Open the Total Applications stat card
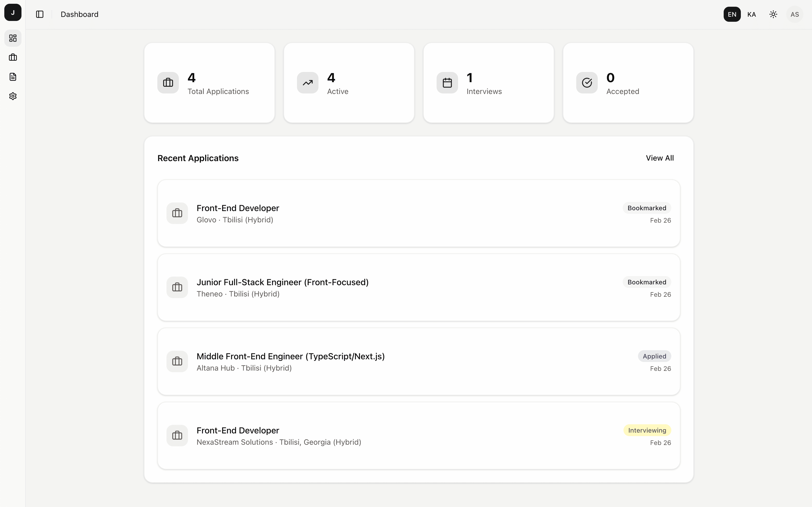Screen dimensions: 812x507 (x=209, y=82)
